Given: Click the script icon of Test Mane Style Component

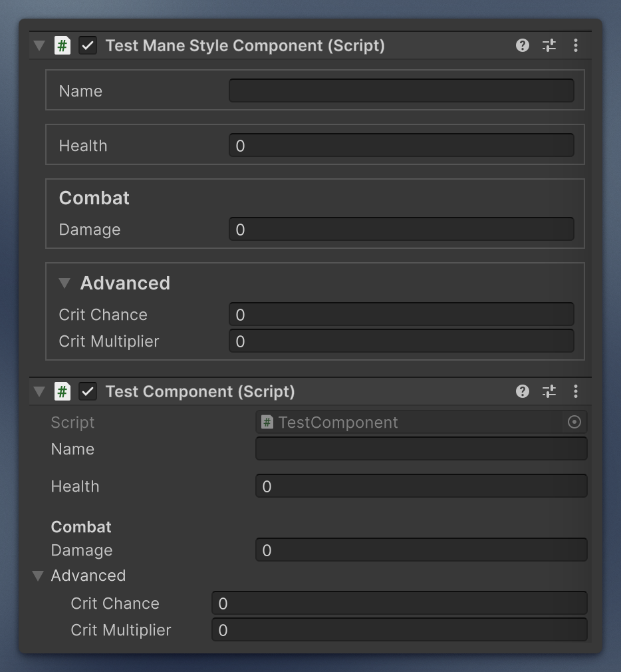Looking at the screenshot, I should [x=62, y=45].
